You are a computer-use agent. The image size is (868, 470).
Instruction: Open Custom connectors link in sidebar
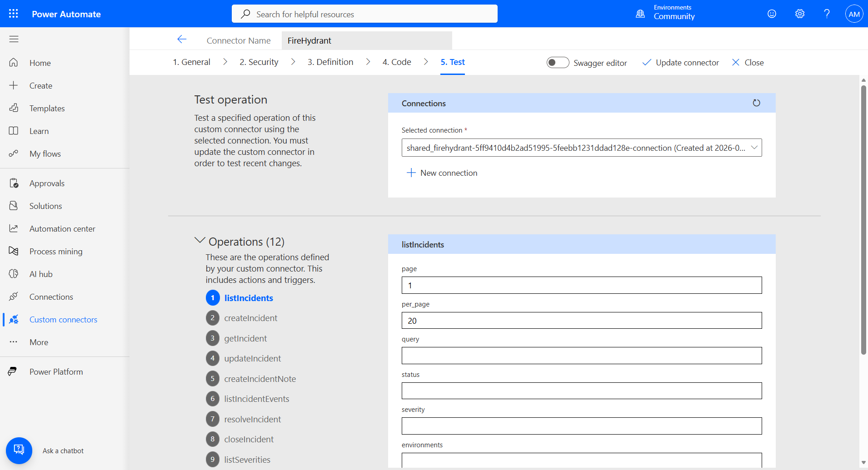[x=63, y=319]
